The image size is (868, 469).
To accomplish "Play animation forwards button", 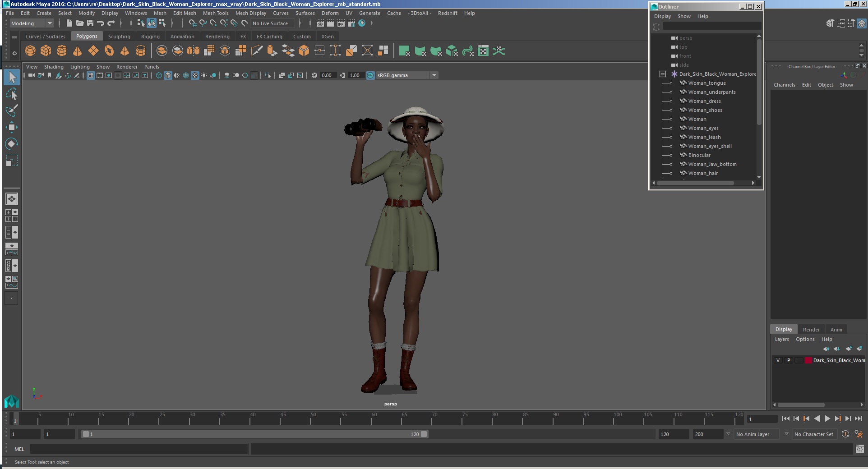I will [827, 419].
